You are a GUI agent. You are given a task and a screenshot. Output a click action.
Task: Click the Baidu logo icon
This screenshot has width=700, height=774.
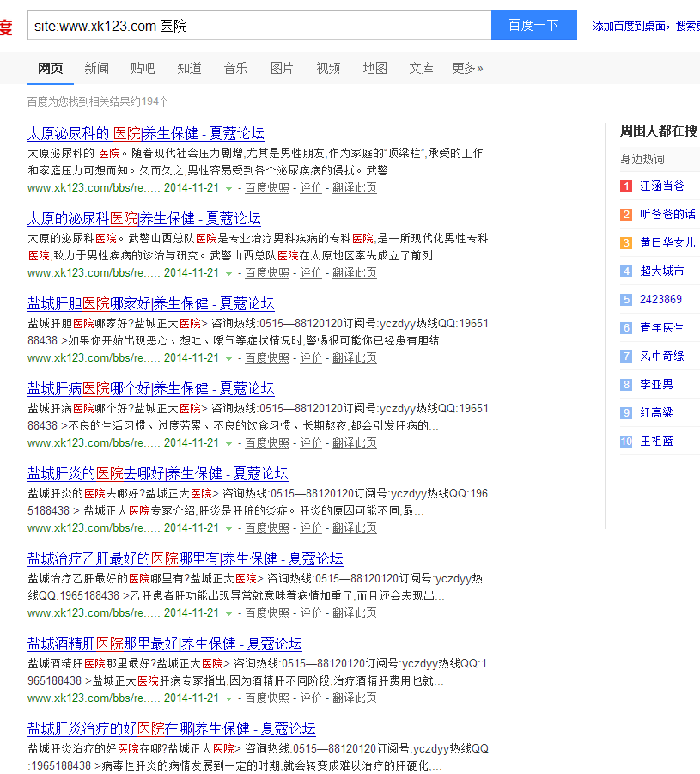7,24
